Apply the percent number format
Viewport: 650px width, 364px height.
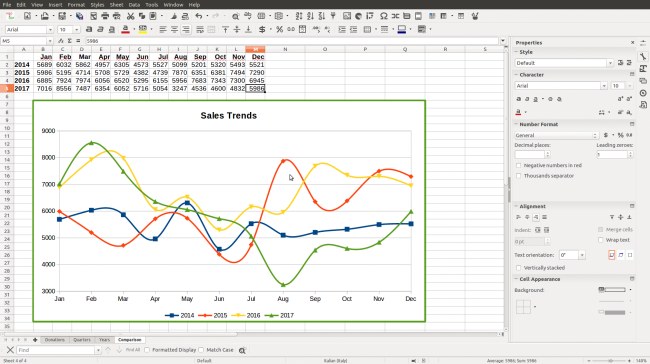(x=279, y=29)
